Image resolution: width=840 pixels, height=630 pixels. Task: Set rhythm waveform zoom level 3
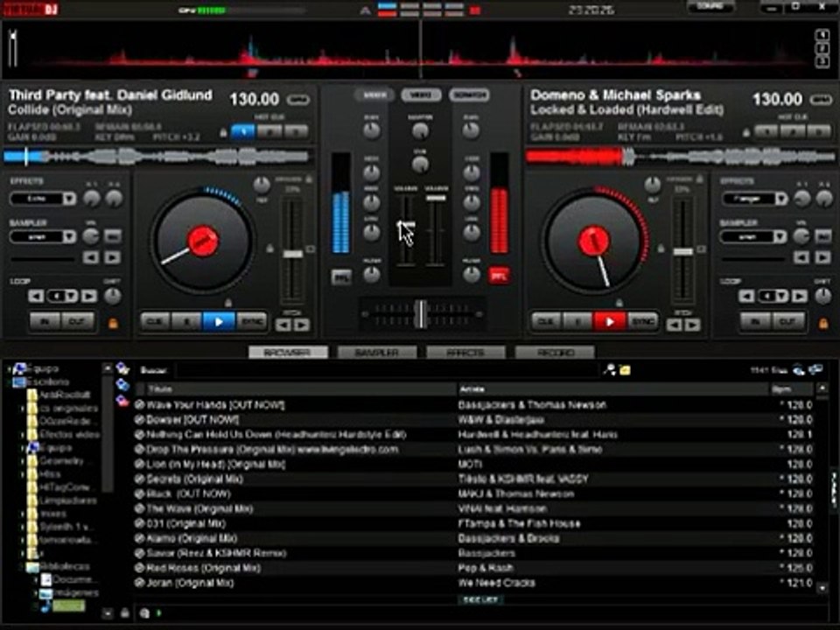tap(822, 61)
